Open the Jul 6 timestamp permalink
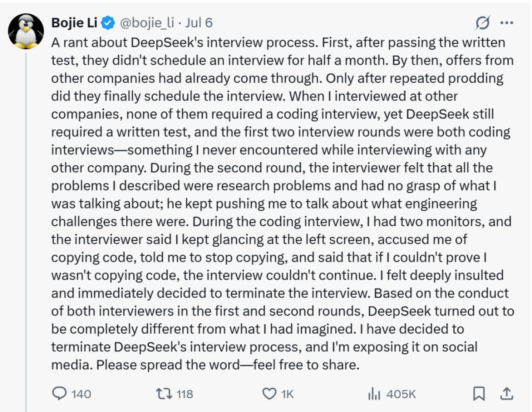 [199, 23]
